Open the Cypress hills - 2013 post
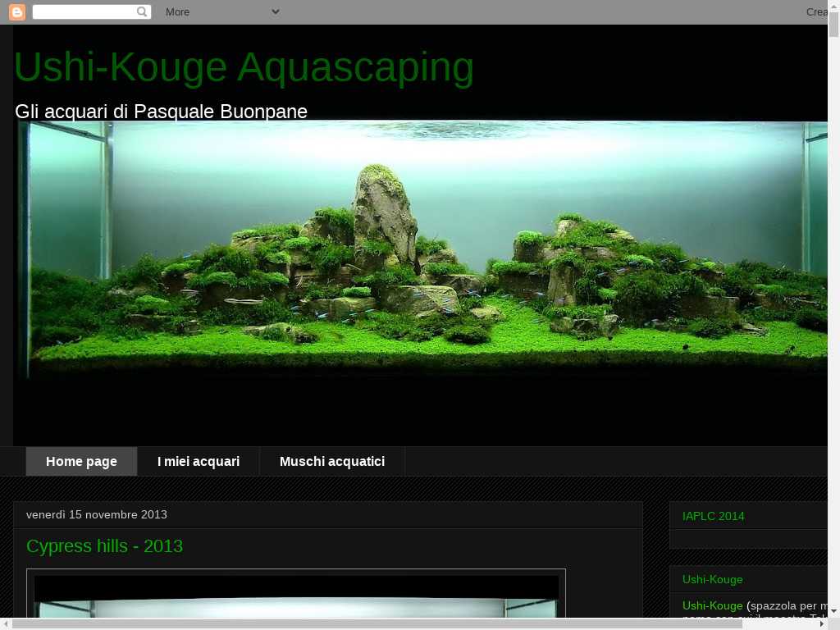The width and height of the screenshot is (840, 630). (x=104, y=546)
